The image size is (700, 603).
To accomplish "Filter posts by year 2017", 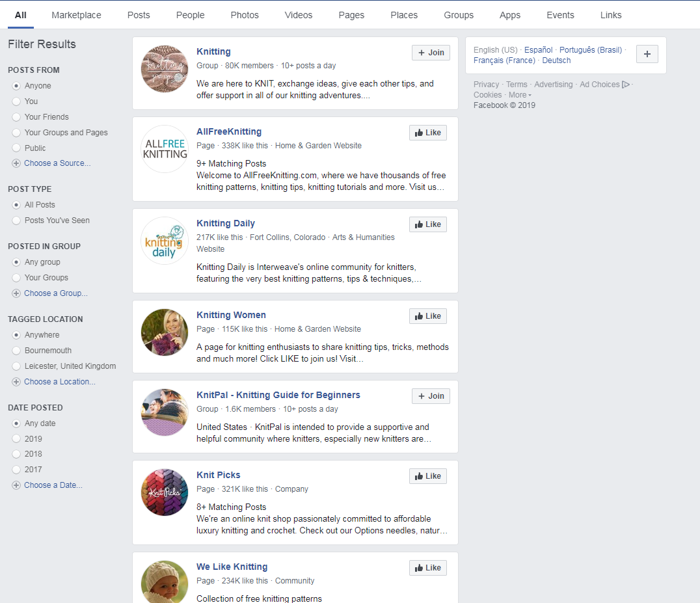I will pos(16,470).
